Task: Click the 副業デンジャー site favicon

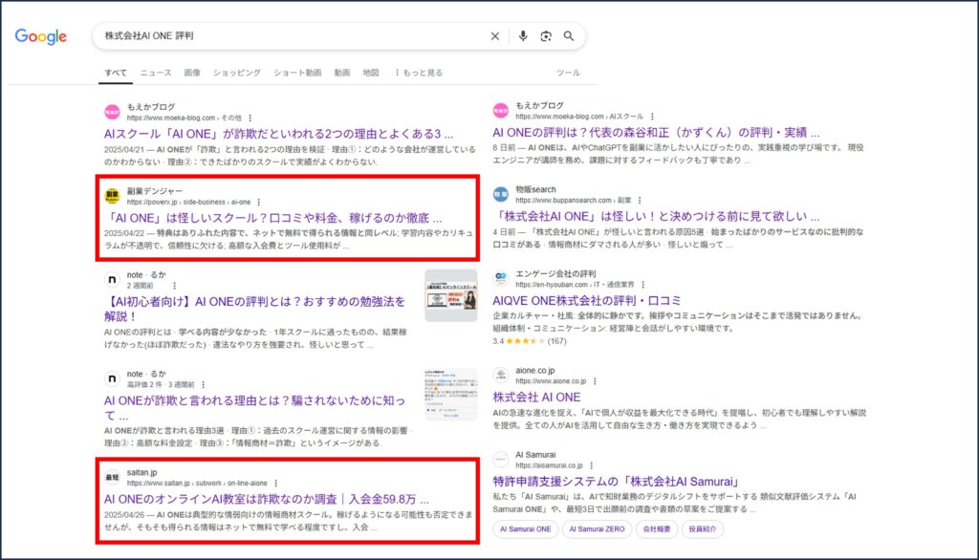Action: point(113,196)
